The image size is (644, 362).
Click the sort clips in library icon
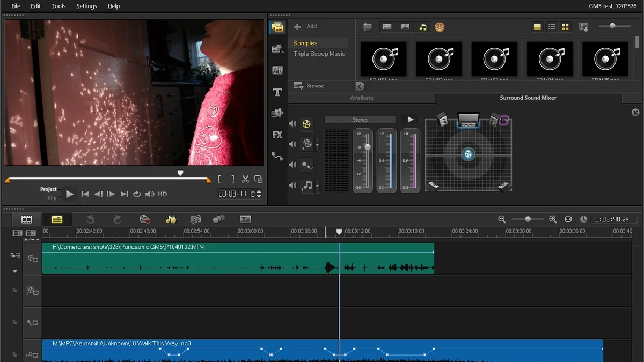[584, 27]
